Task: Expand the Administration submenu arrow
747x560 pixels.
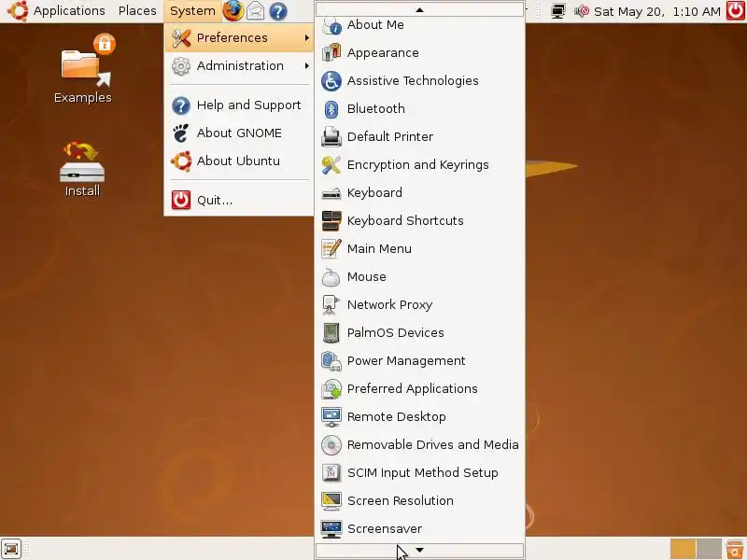Action: [307, 65]
